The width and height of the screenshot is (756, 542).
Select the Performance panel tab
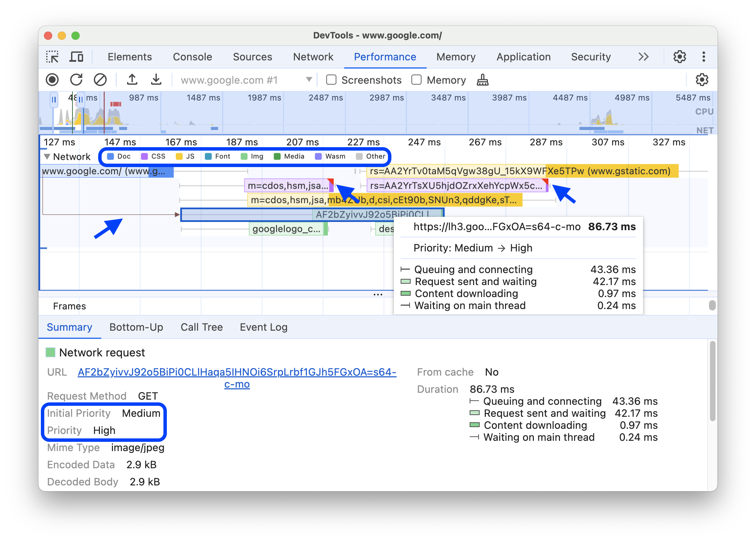point(385,56)
